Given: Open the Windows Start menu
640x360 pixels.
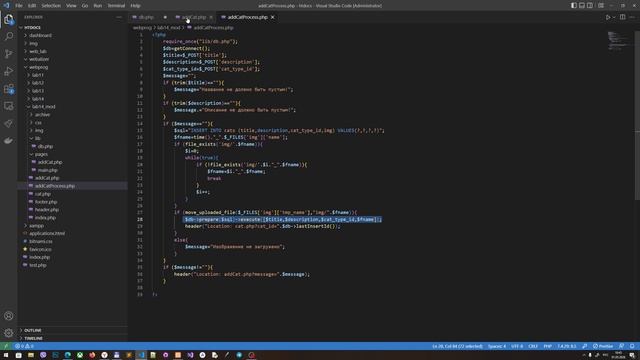Looking at the screenshot, I should click(x=6, y=356).
